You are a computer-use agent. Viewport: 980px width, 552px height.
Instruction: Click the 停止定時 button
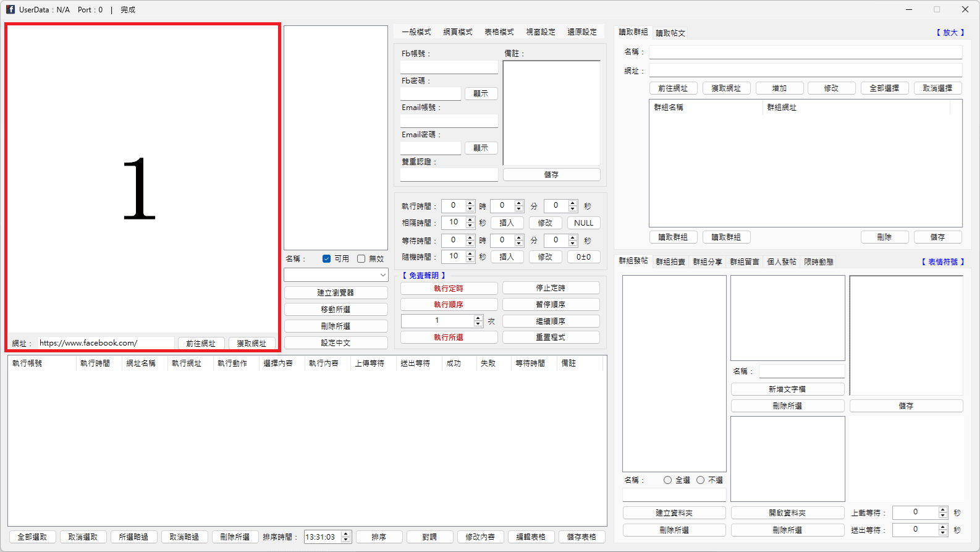coord(551,288)
